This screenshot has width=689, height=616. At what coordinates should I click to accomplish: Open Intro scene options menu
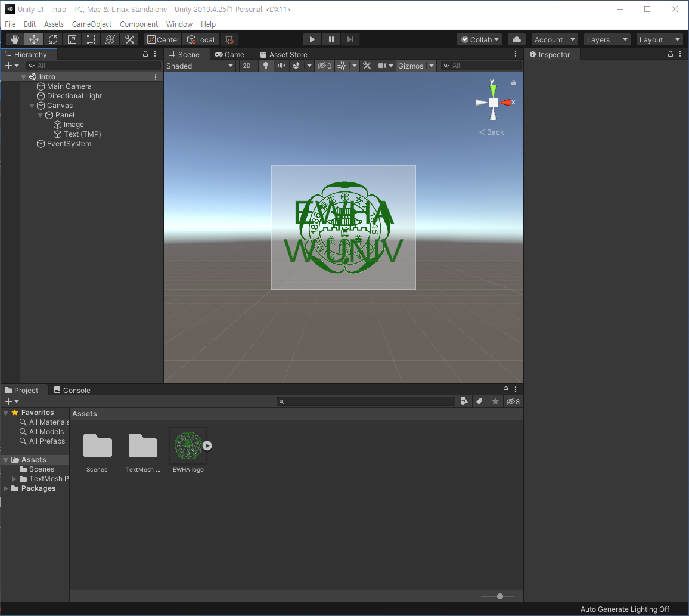[156, 77]
